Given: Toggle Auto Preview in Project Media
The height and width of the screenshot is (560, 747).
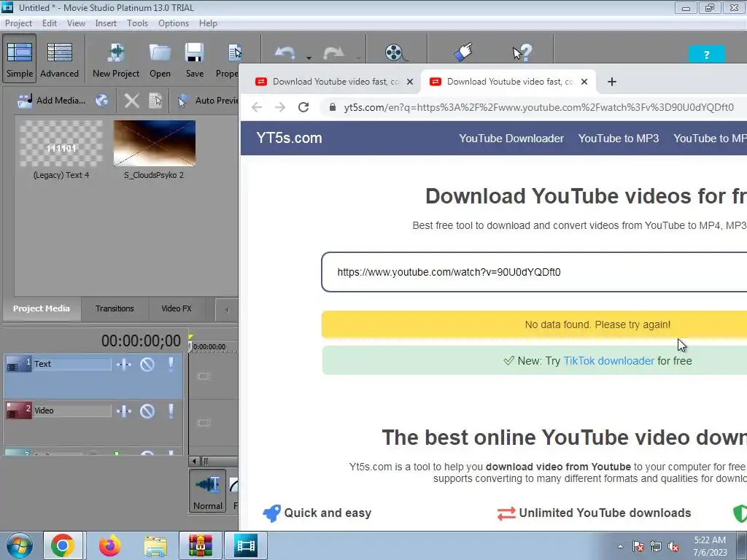Looking at the screenshot, I should click(x=208, y=101).
